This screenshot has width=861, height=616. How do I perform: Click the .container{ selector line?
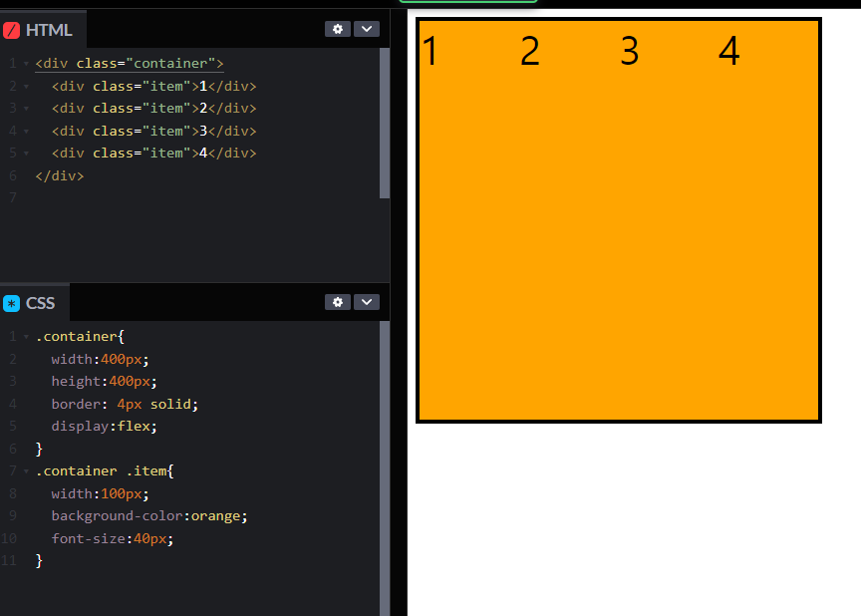point(80,337)
